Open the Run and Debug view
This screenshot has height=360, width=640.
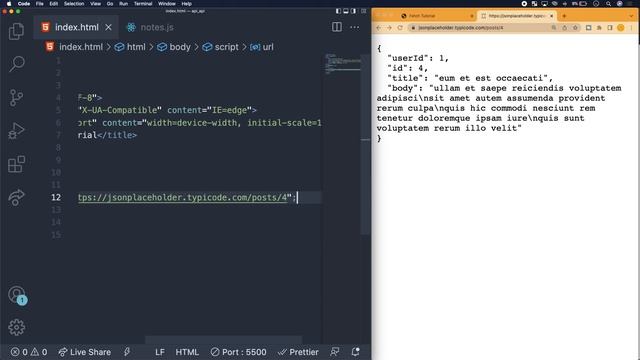(16, 131)
